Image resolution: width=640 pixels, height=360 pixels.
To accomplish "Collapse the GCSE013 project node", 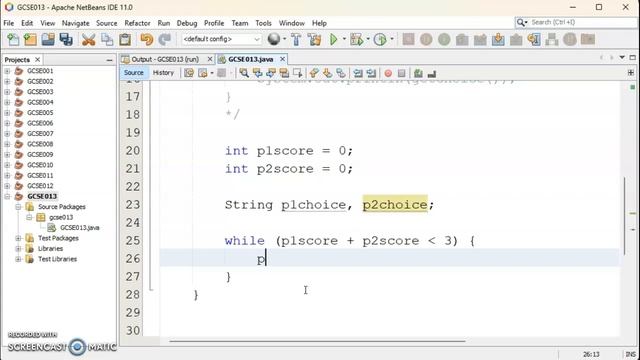I will 7,196.
